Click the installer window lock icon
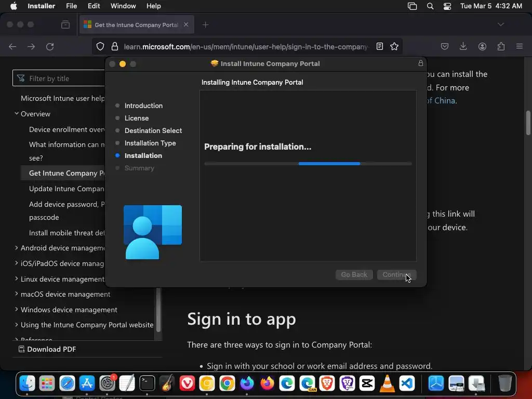532x399 pixels. [421, 63]
